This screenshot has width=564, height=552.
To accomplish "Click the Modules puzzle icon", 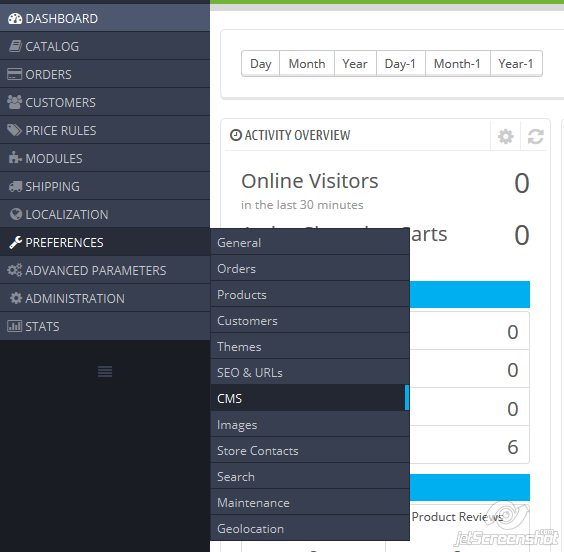I will point(15,158).
